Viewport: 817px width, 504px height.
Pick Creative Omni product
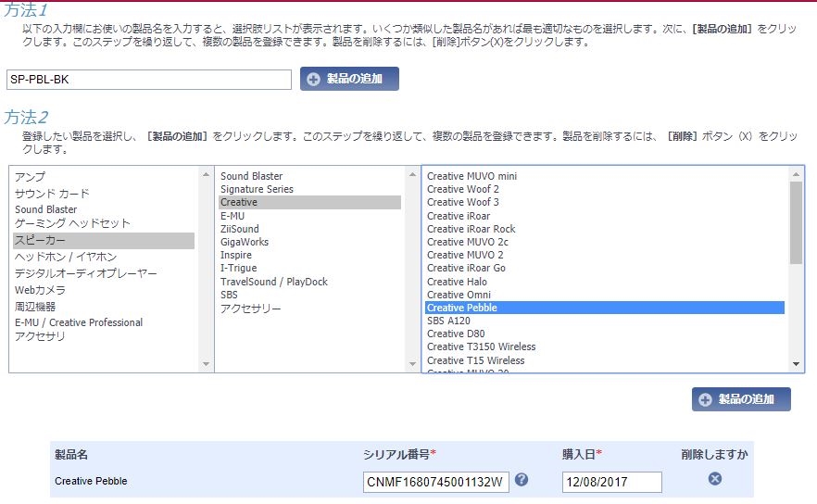(x=459, y=295)
